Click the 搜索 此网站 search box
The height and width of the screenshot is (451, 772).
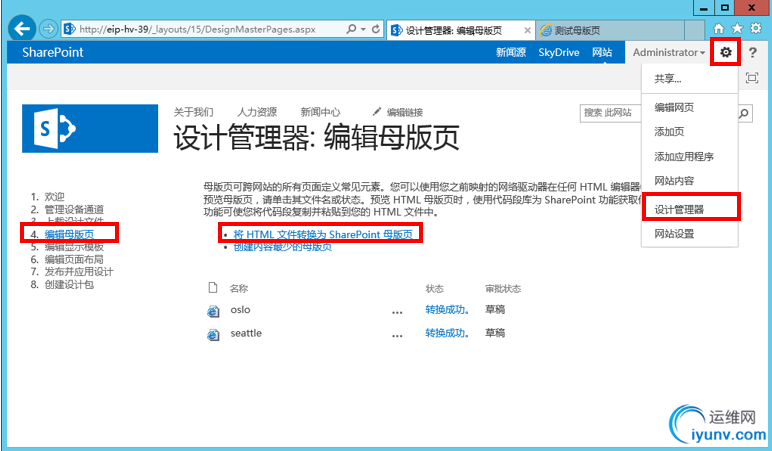point(611,113)
